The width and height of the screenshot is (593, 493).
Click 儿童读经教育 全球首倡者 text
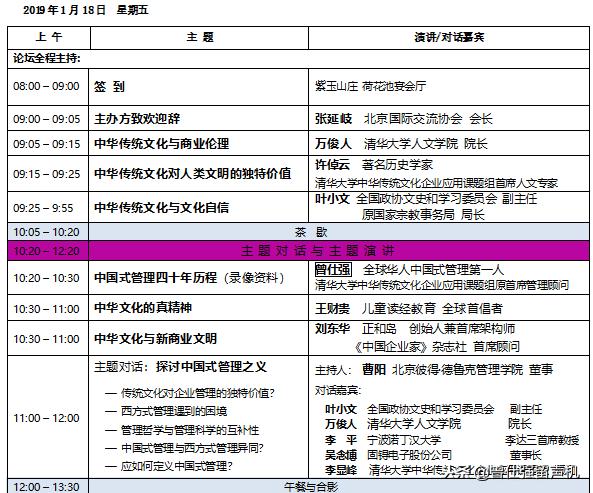(x=432, y=309)
